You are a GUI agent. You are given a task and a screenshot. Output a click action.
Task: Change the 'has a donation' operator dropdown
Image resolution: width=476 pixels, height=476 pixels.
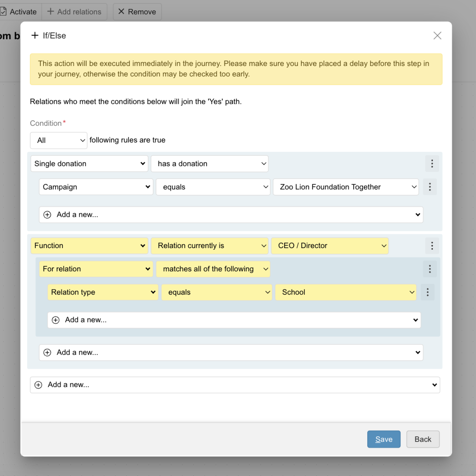(x=210, y=164)
